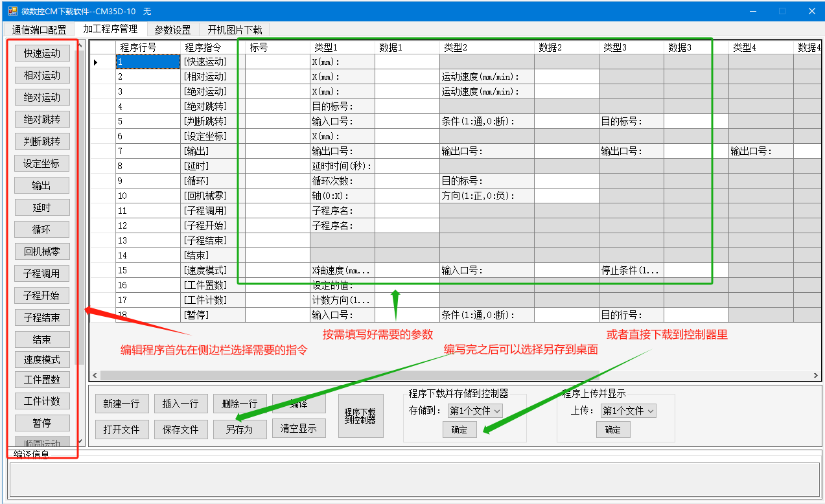
Task: Click the 数据2 column header
Action: coord(567,47)
